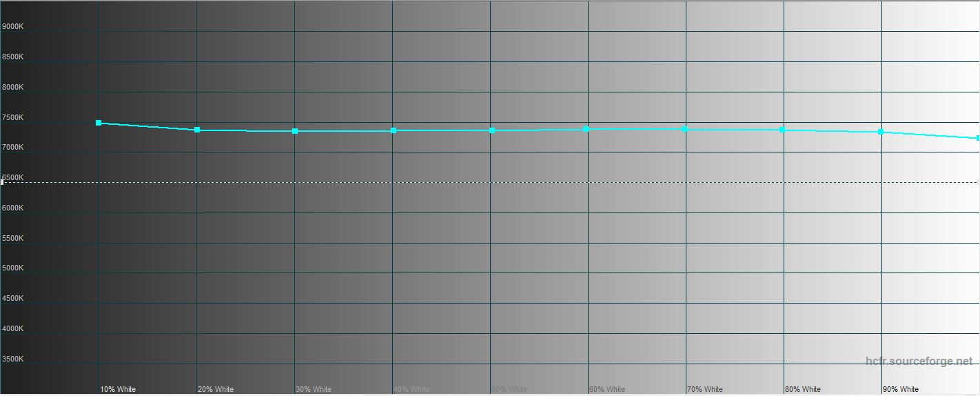
Task: Click the "80% White" axis label
Action: 802,389
